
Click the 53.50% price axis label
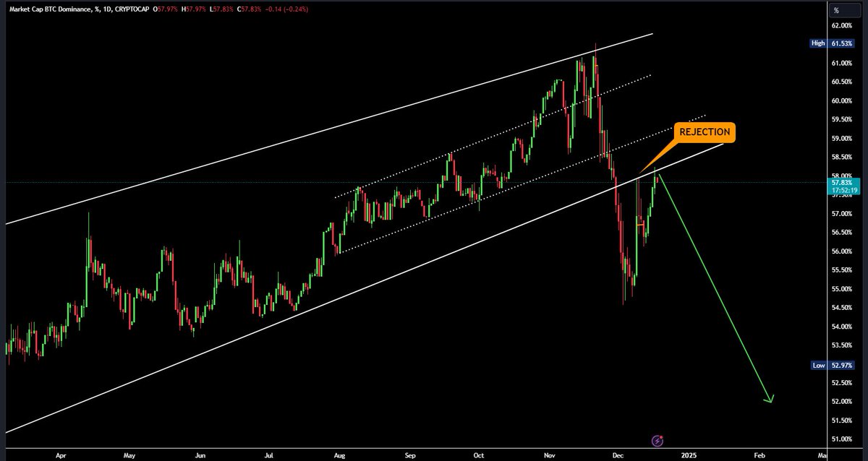tap(841, 345)
